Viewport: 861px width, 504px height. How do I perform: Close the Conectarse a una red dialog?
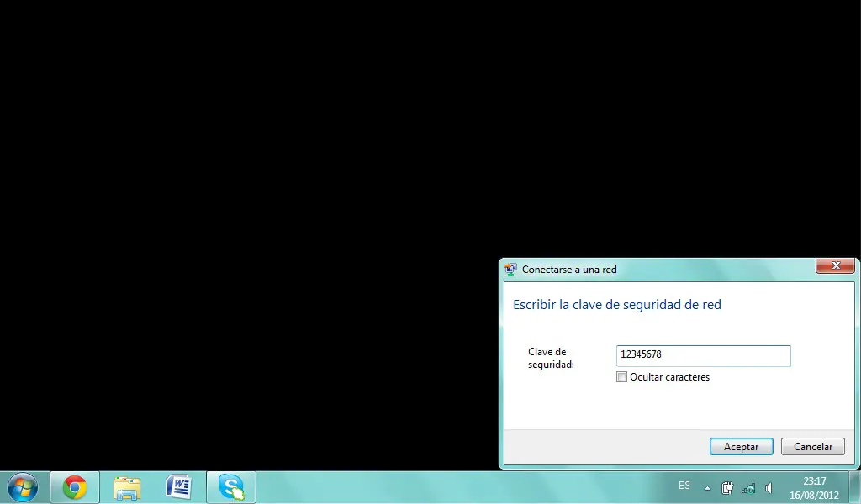pyautogui.click(x=835, y=265)
